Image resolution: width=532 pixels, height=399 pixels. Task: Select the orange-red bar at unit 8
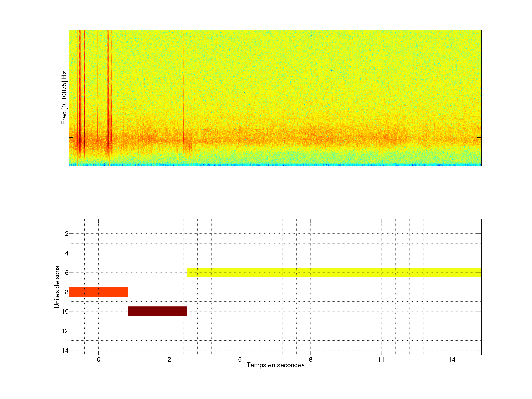tap(98, 292)
